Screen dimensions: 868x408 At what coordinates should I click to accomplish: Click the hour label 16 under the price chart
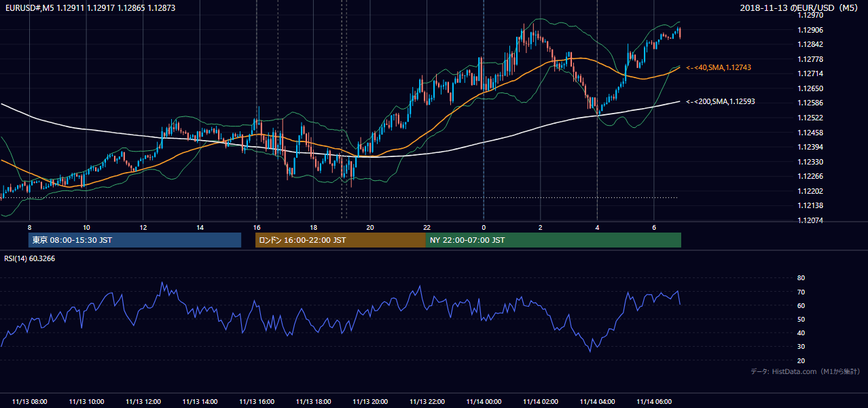[257, 226]
